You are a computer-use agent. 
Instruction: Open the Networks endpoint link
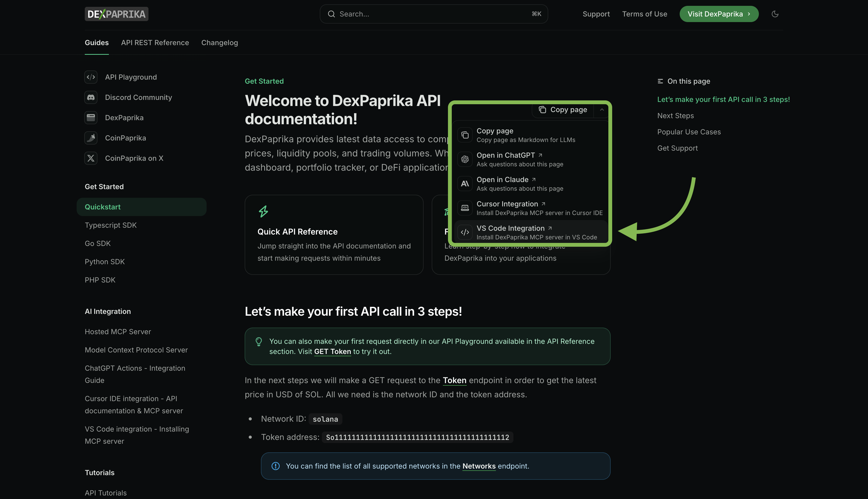point(479,466)
